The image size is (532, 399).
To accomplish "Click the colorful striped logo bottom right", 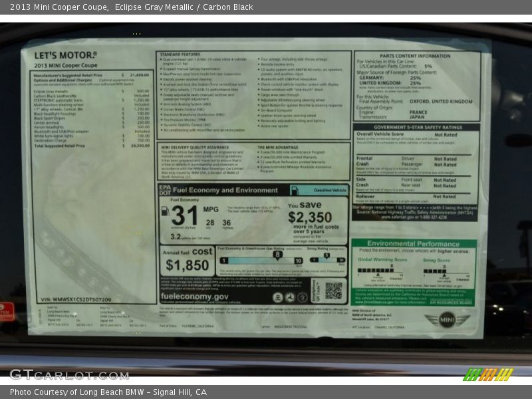I will (487, 374).
